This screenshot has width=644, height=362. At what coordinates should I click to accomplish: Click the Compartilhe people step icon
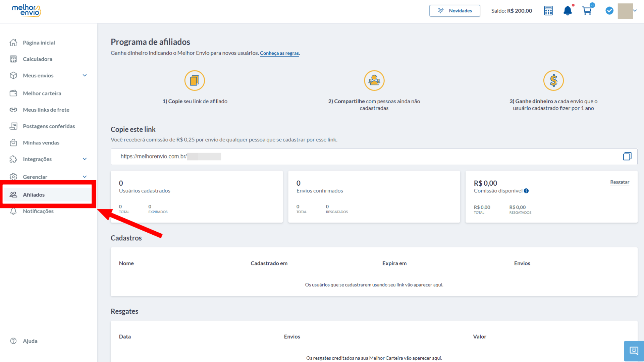coord(374,80)
